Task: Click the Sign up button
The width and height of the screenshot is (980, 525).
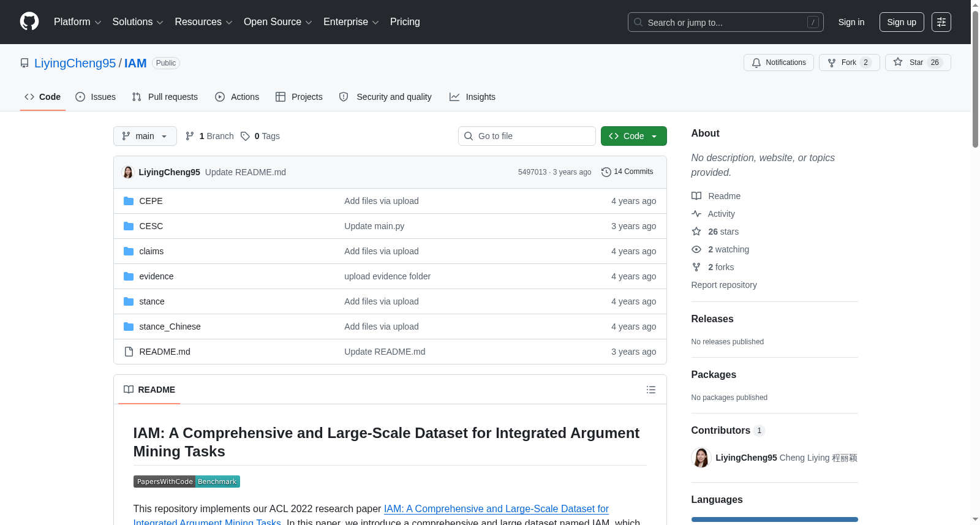Action: tap(902, 22)
